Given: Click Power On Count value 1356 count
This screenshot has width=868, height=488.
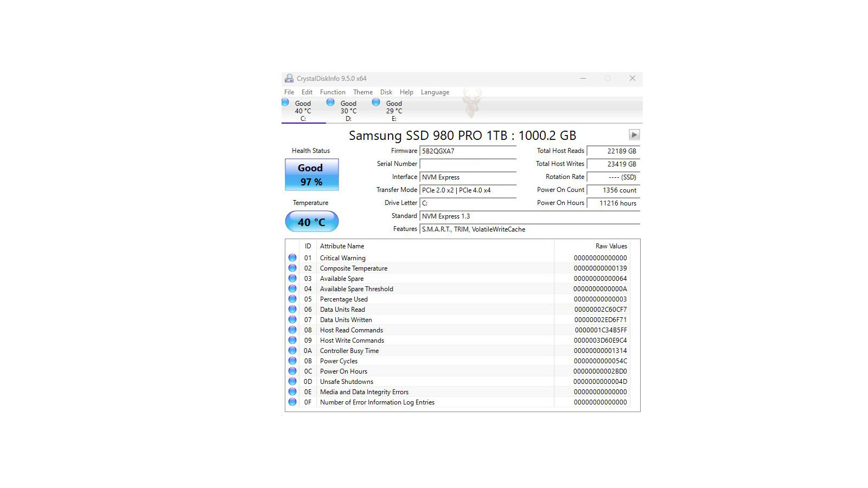Looking at the screenshot, I should coord(614,190).
